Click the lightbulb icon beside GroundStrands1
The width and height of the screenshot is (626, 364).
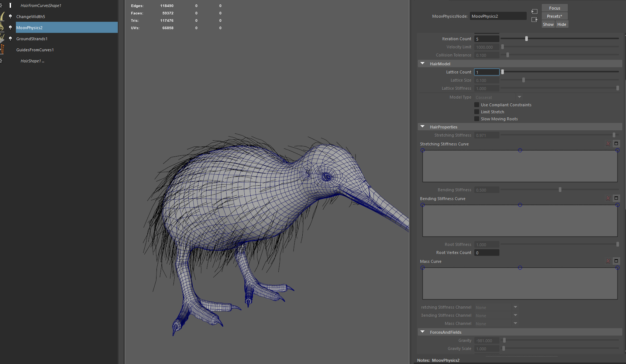[10, 38]
